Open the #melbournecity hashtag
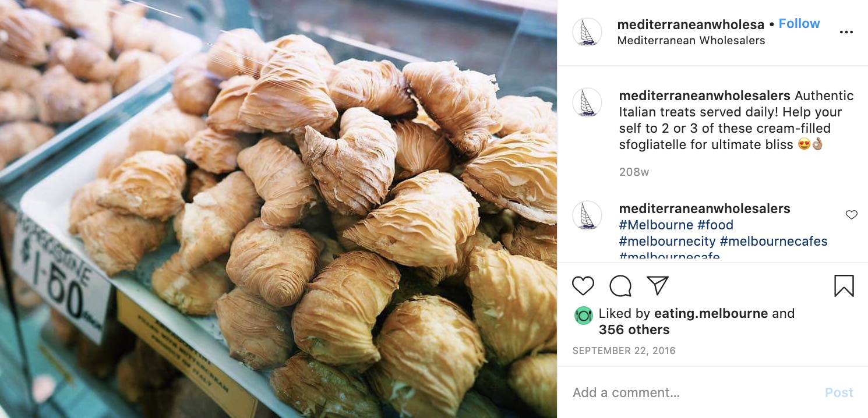Screen dimensions: 868x418 668,241
